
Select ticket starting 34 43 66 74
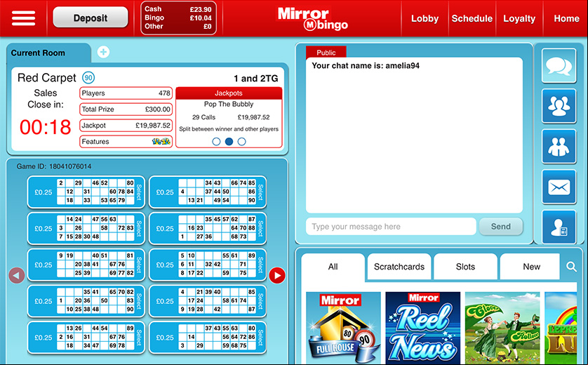click(x=208, y=192)
